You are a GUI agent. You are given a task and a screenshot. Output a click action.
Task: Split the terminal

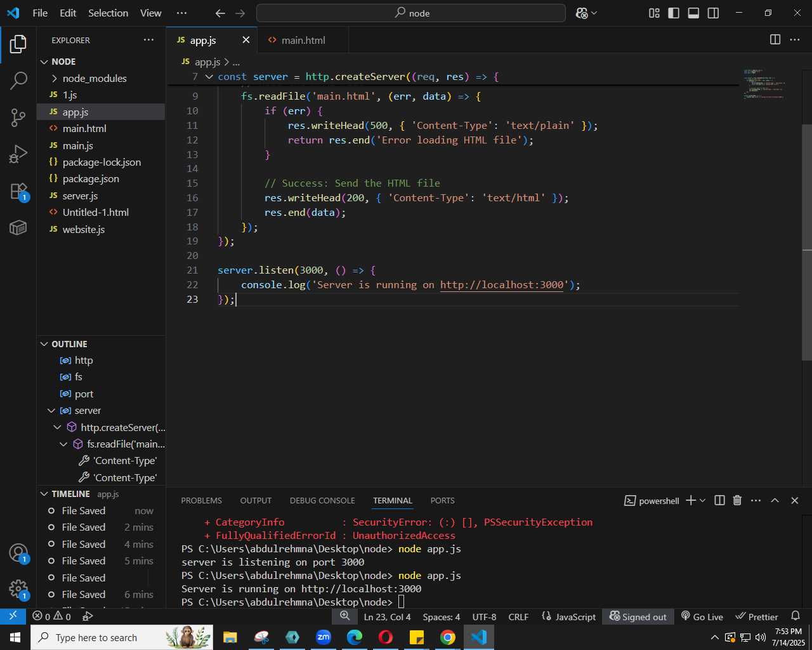719,500
